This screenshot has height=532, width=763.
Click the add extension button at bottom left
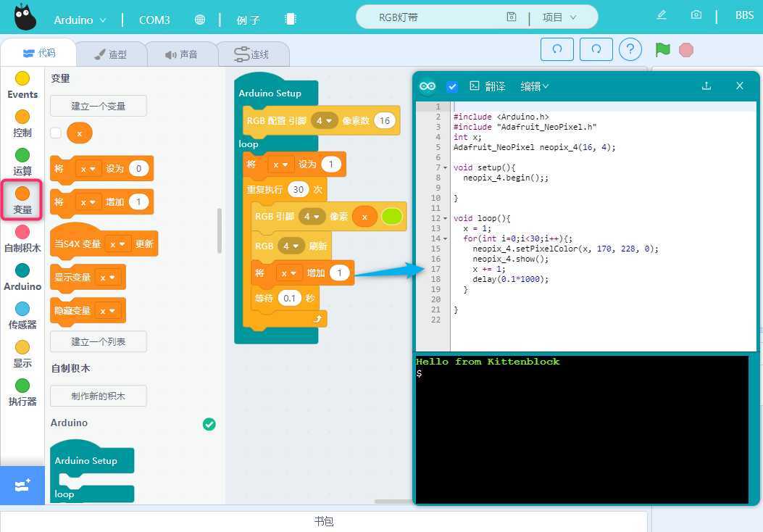pyautogui.click(x=22, y=485)
